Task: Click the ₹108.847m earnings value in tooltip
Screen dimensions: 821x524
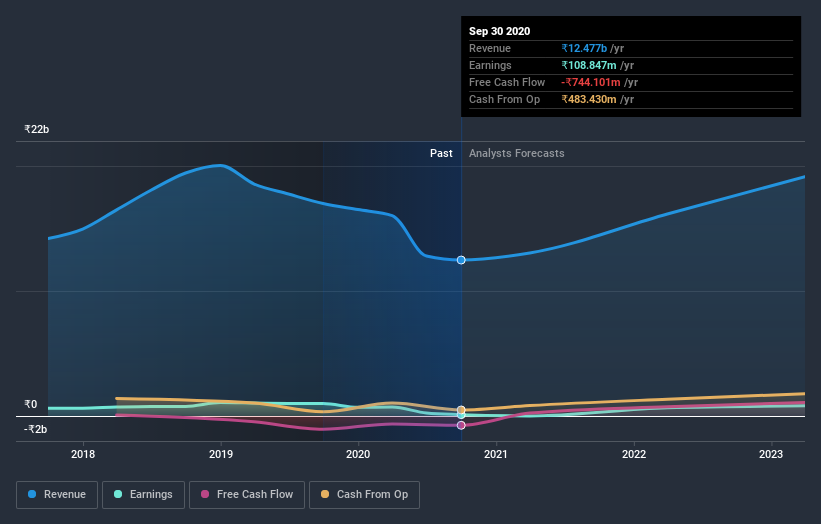Action: point(589,65)
